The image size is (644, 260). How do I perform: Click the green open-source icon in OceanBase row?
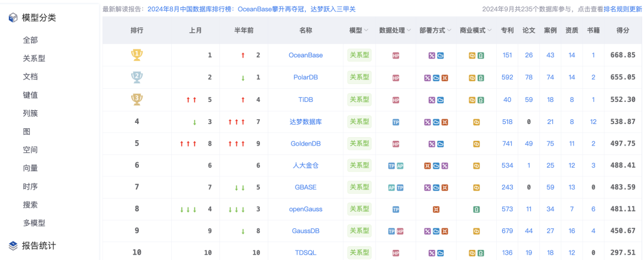(481, 55)
